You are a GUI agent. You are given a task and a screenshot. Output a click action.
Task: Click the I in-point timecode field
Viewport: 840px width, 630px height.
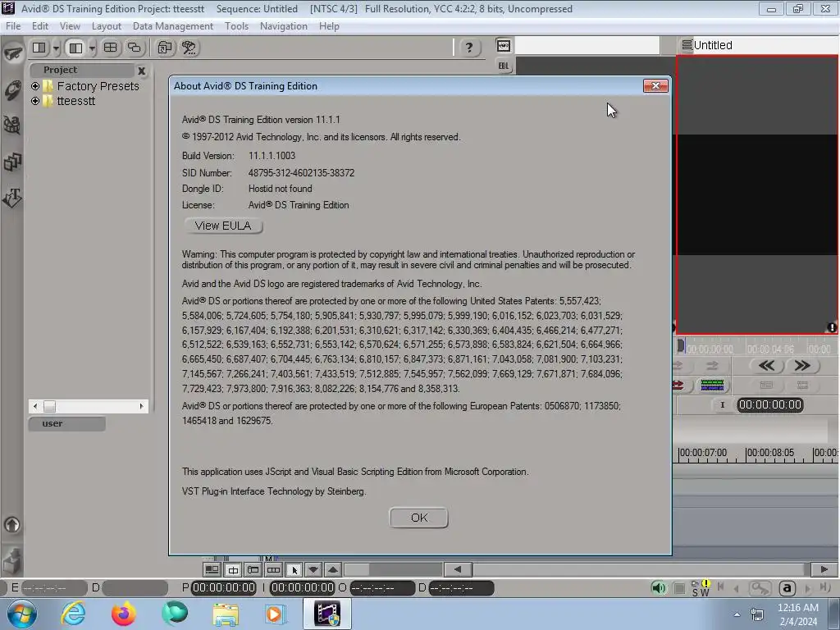click(303, 587)
